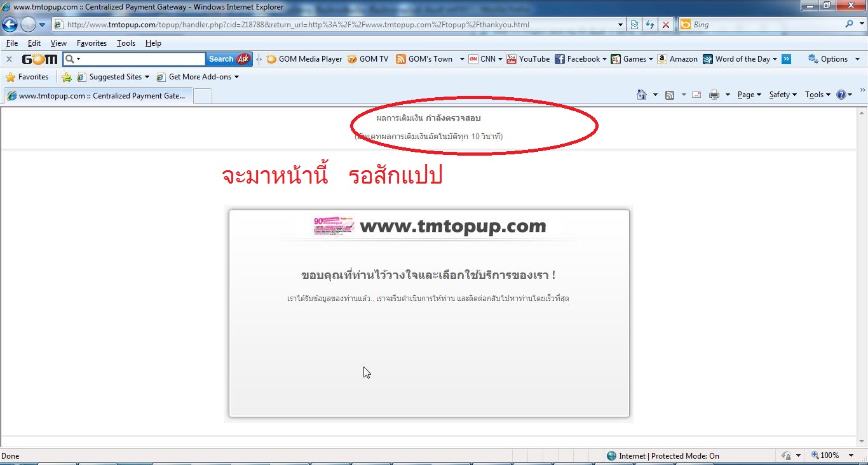The image size is (868, 465).
Task: Click the "Done" status text
Action: (11, 455)
